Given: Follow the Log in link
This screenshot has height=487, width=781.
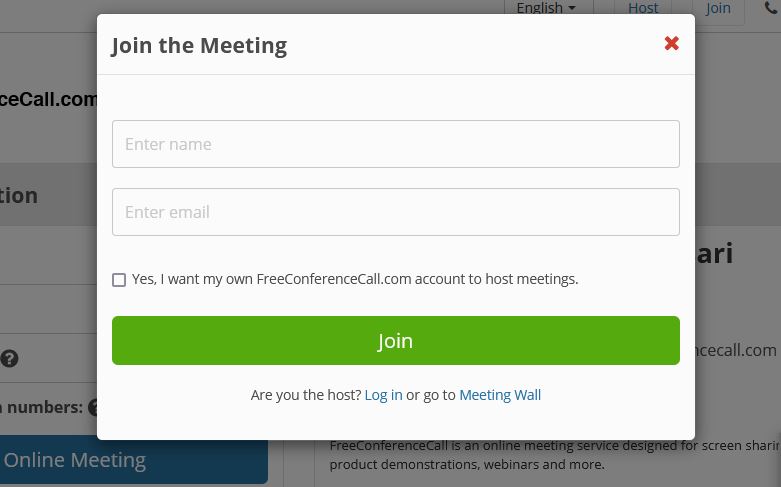Looking at the screenshot, I should [383, 395].
